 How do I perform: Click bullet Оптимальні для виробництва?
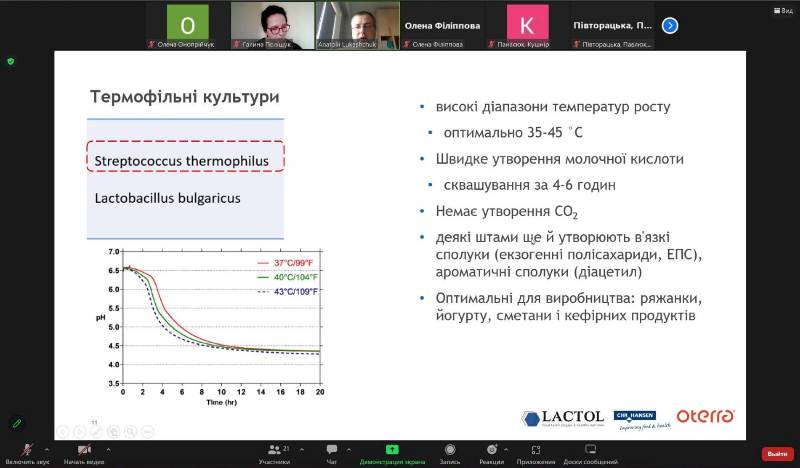click(568, 307)
